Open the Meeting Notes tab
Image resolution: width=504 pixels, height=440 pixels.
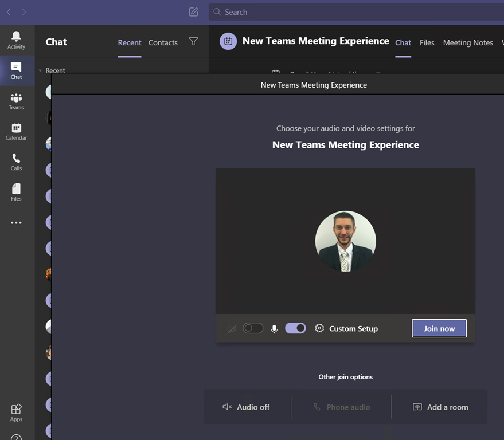tap(468, 42)
